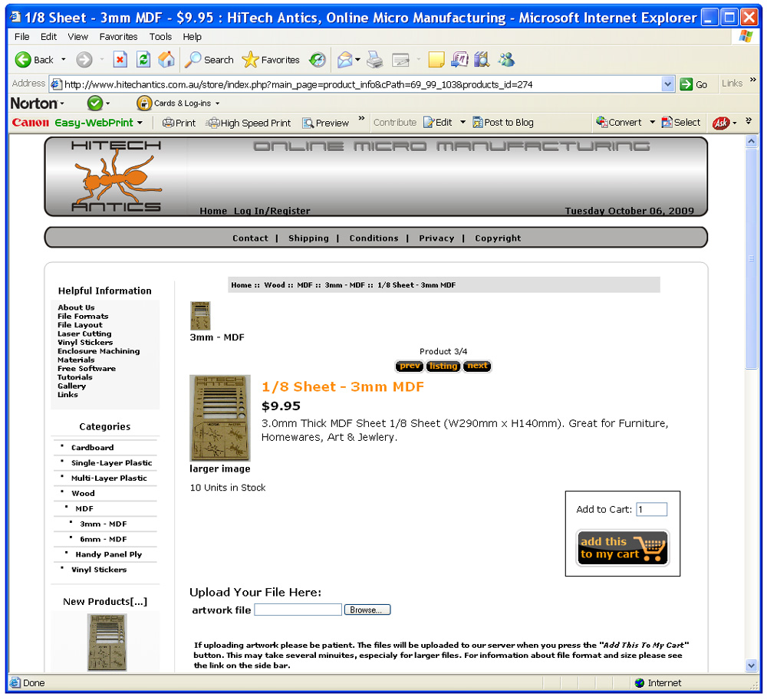Viewport: 767px width, 700px height.
Task: Open the Tools menu
Action: point(160,37)
